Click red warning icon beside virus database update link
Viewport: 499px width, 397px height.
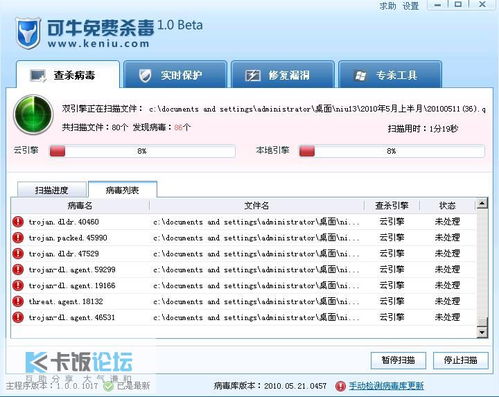[340, 386]
